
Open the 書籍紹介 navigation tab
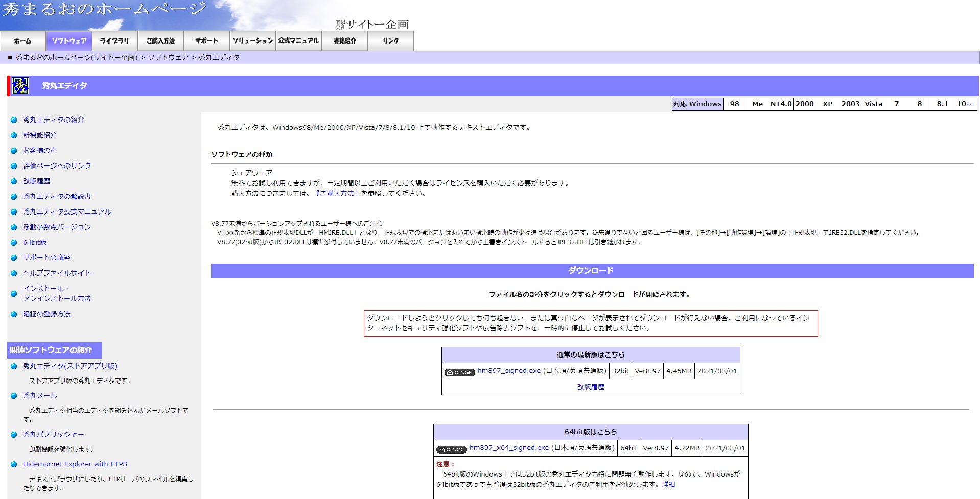point(344,41)
